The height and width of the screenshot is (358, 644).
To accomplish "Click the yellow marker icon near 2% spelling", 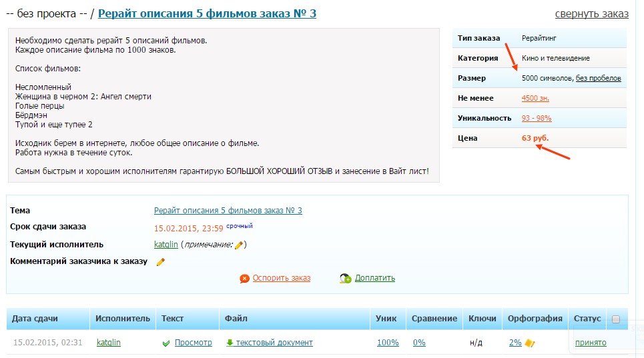I will tap(529, 343).
